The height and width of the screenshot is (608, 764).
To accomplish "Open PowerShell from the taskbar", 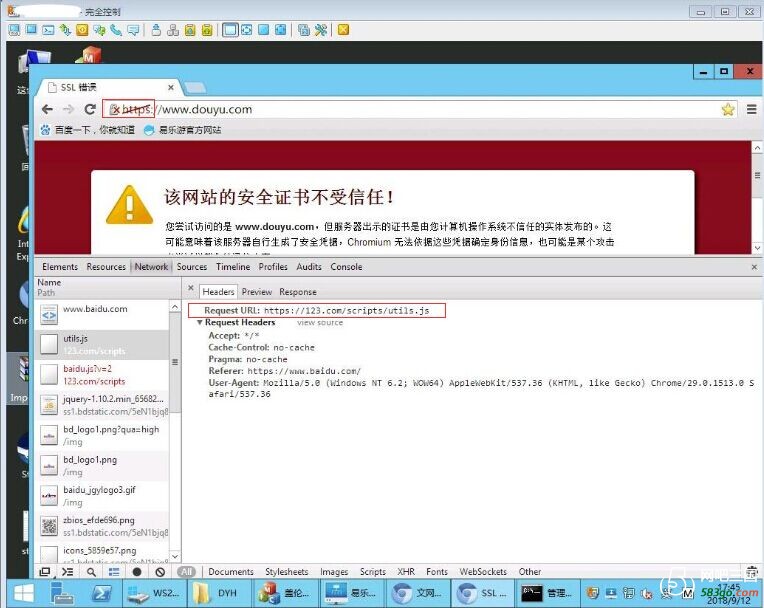I will [x=102, y=593].
